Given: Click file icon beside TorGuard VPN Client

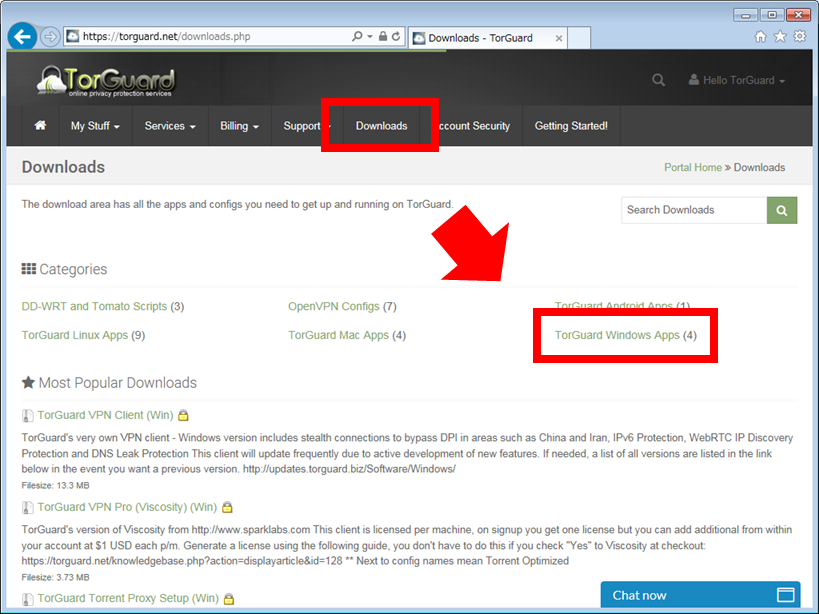Looking at the screenshot, I should click(x=27, y=416).
